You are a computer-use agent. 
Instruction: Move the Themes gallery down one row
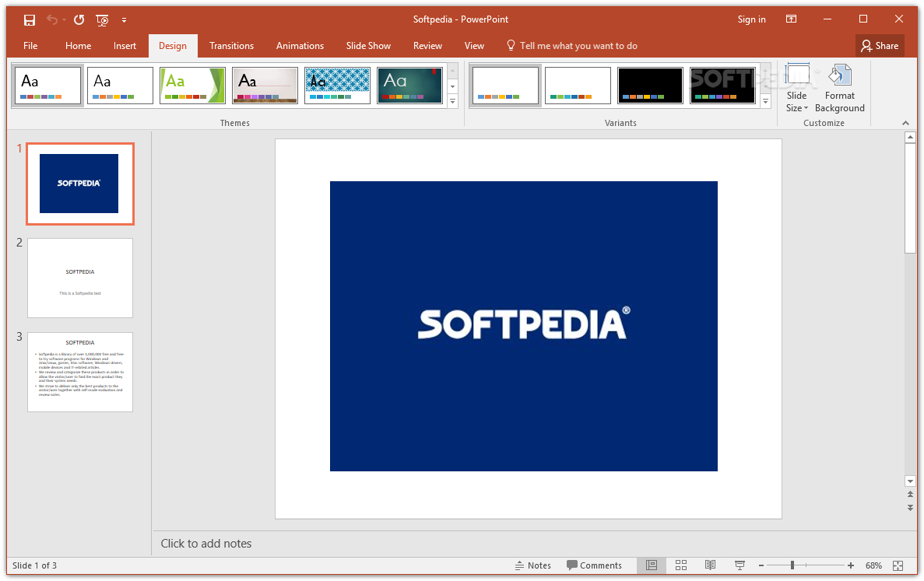452,86
